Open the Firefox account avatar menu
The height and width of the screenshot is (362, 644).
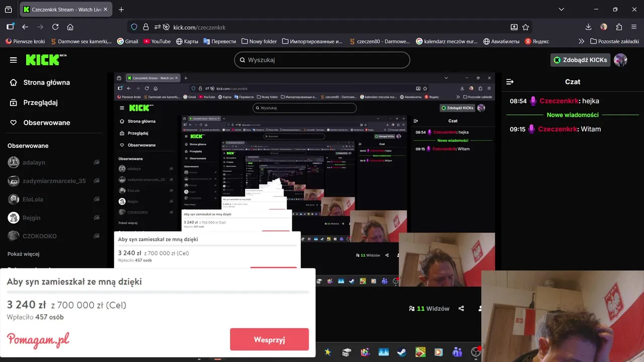point(604,27)
